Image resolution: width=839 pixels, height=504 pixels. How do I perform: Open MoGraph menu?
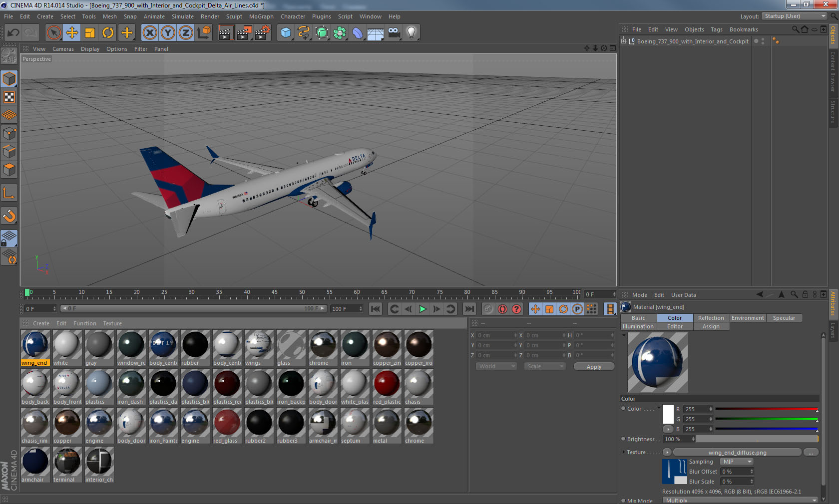click(x=261, y=16)
